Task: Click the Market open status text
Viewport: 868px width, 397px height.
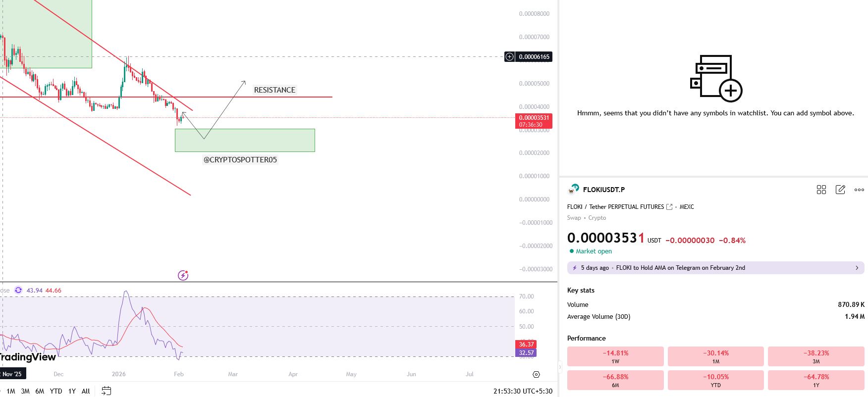Action: click(594, 251)
